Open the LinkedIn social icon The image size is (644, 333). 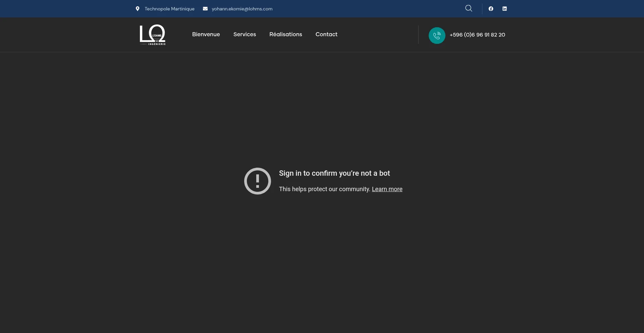pos(504,9)
